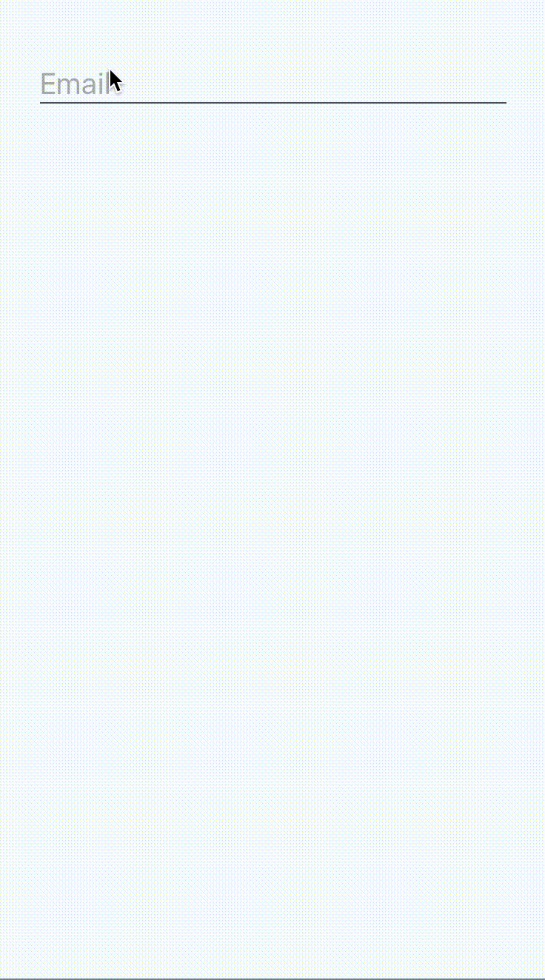The image size is (545, 980).
Task: Click empty page area below the Email field
Action: 272,518
